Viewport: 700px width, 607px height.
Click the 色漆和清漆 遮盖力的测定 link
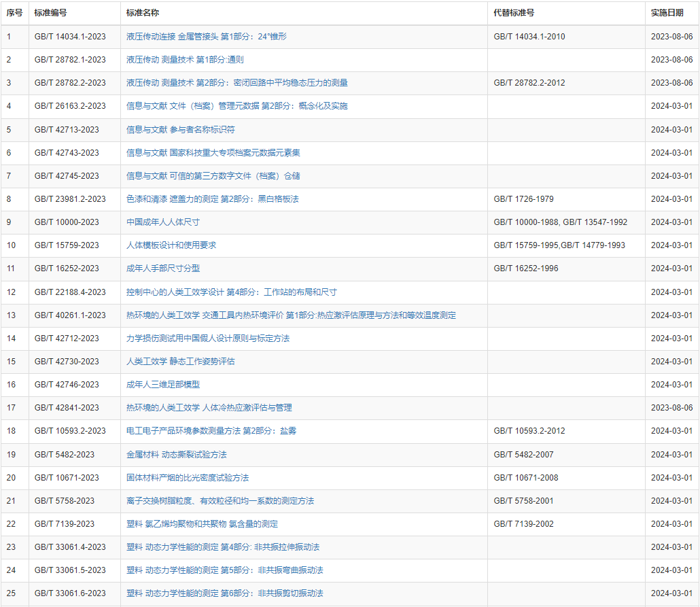point(213,199)
